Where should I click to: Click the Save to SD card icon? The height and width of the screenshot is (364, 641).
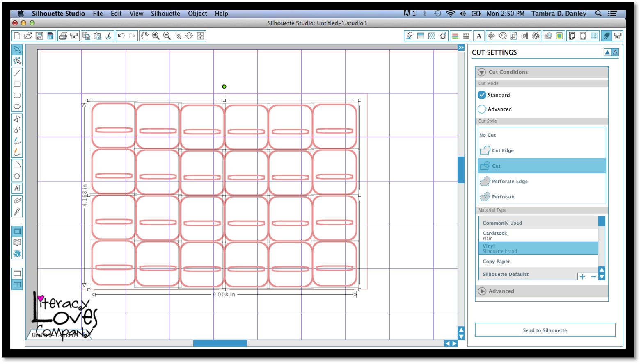click(x=50, y=36)
